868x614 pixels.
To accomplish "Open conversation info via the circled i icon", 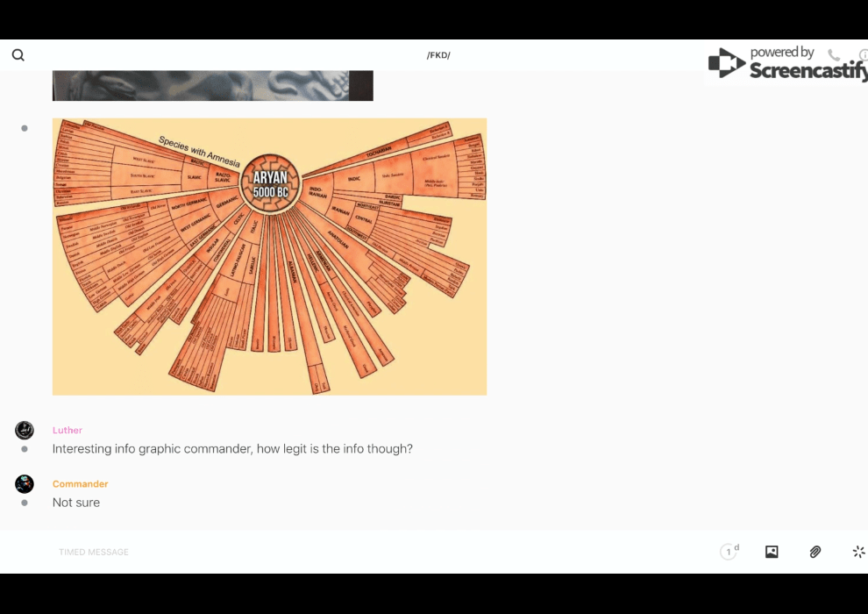I will click(x=863, y=55).
